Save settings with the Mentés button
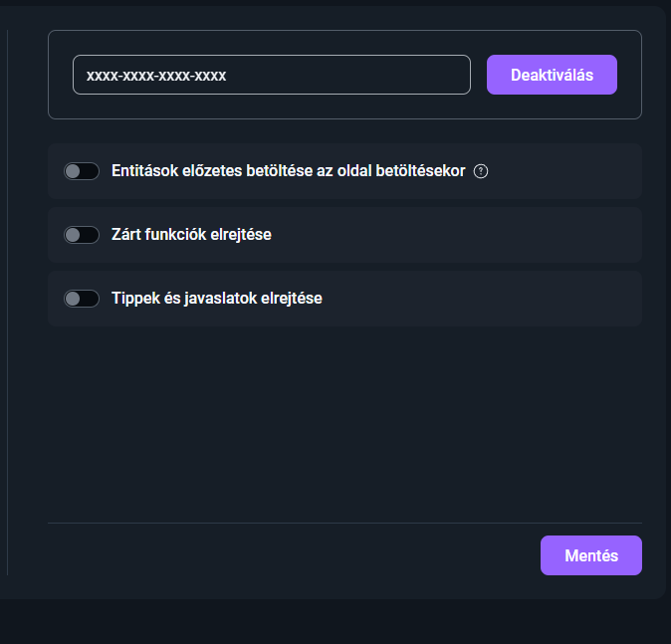 (x=590, y=555)
